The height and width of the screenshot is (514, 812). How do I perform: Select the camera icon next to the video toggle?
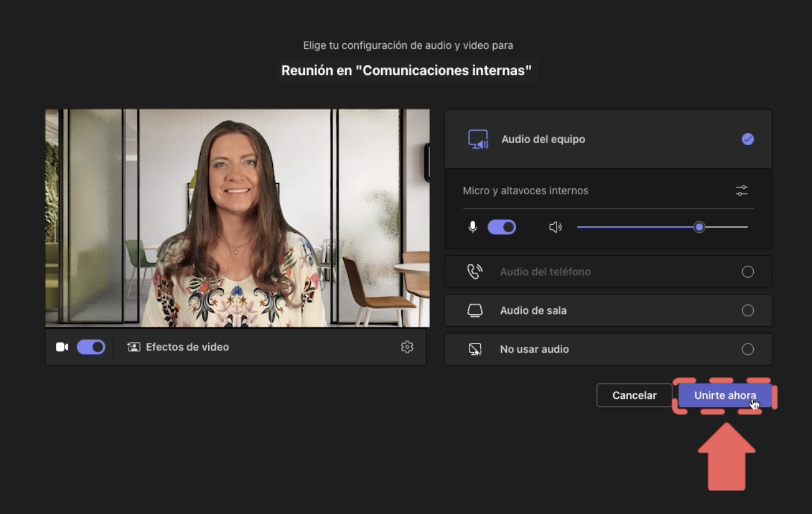tap(62, 347)
